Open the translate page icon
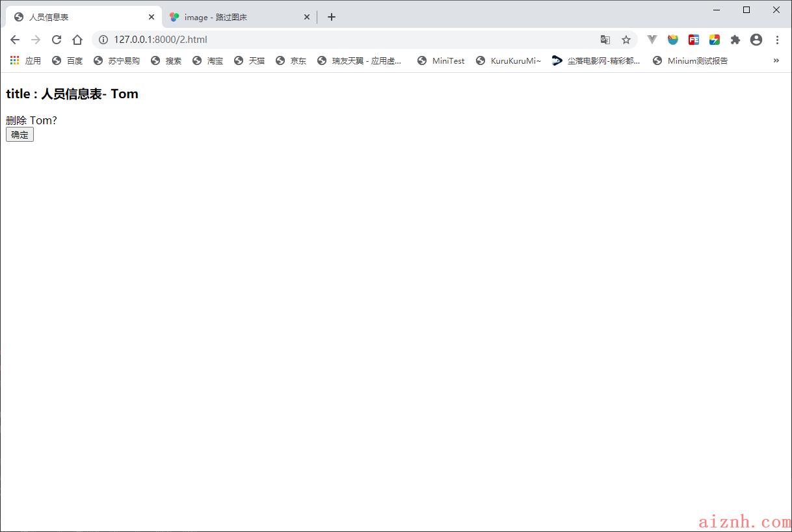Screen dimensions: 792x532 tap(605, 40)
